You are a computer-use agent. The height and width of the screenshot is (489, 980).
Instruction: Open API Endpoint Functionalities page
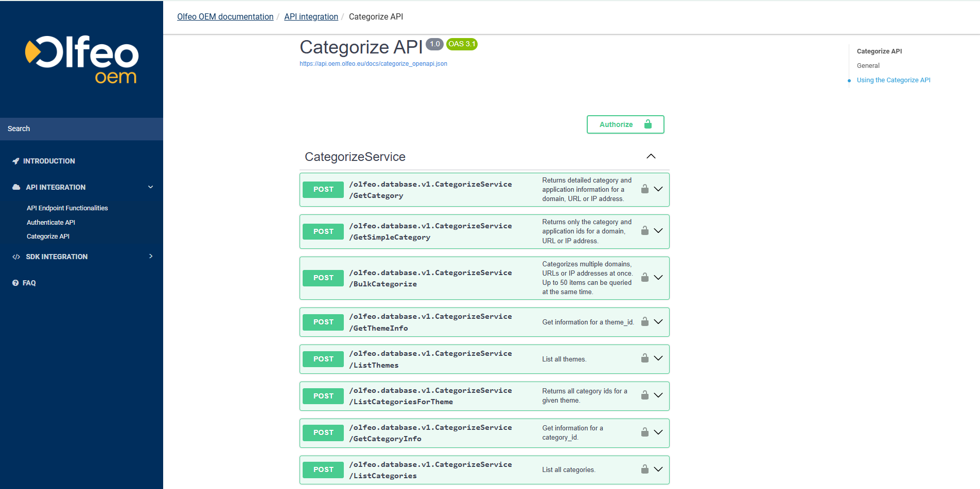[67, 208]
